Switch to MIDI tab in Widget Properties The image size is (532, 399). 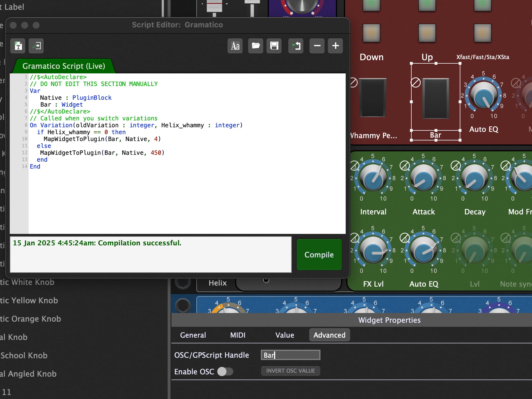click(238, 335)
